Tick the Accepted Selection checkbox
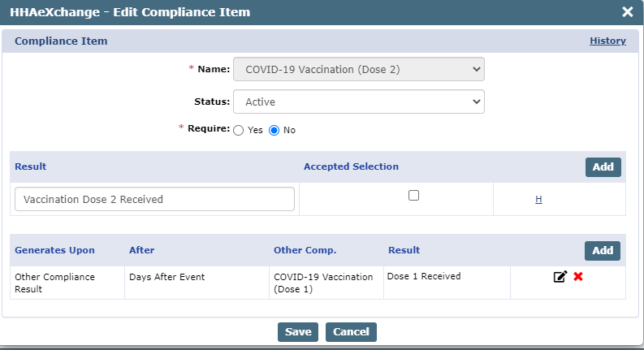Image resolution: width=644 pixels, height=350 pixels. pos(413,195)
